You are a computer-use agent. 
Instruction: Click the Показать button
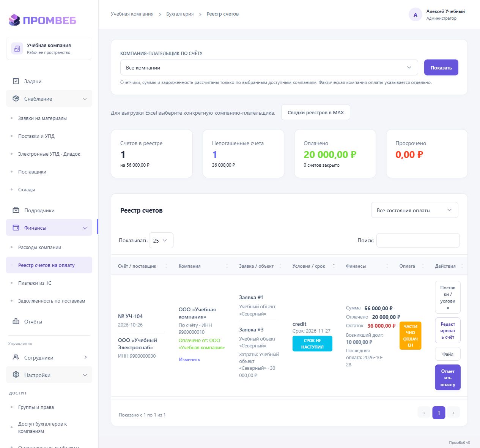pos(441,68)
